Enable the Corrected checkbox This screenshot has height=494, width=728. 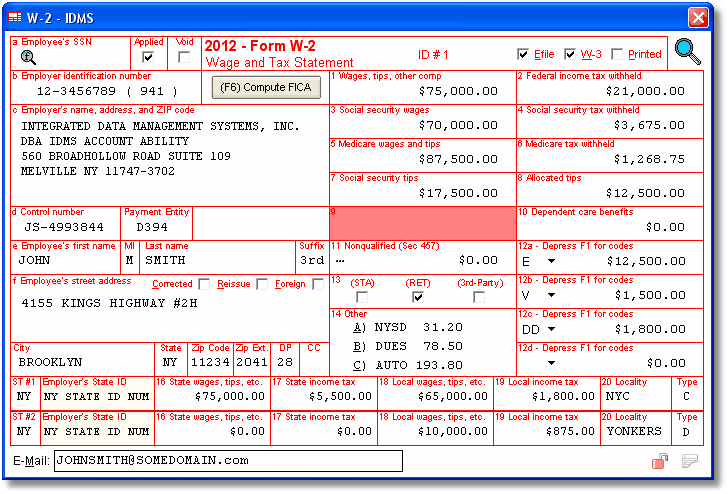[204, 284]
